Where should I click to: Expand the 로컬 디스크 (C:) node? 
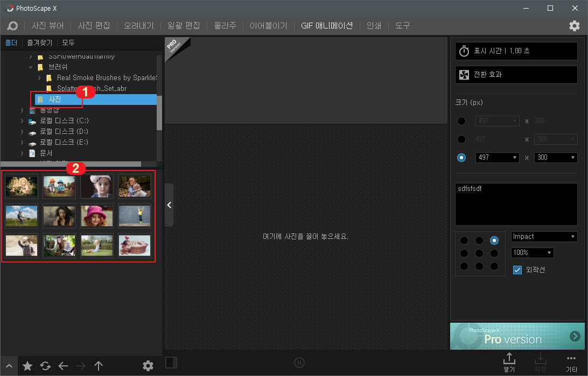coord(22,121)
